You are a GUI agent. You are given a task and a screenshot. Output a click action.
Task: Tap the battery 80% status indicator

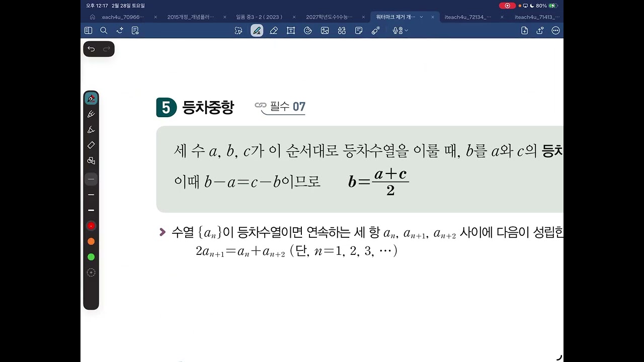point(547,6)
